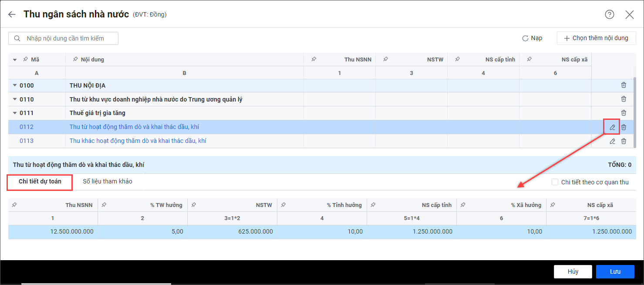Pin the Nội dung column
Viewport: 644px width, 285px height.
pos(75,59)
